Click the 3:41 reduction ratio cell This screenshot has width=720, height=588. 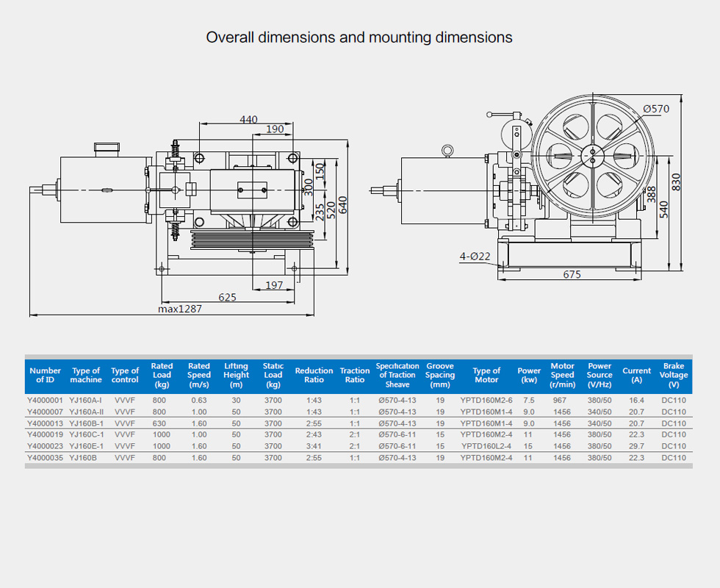click(314, 446)
